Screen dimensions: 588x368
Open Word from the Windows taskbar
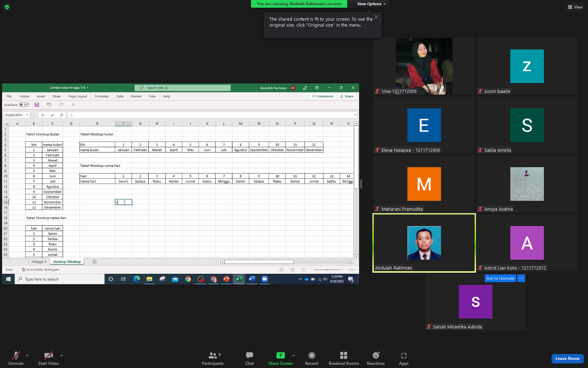click(x=252, y=279)
